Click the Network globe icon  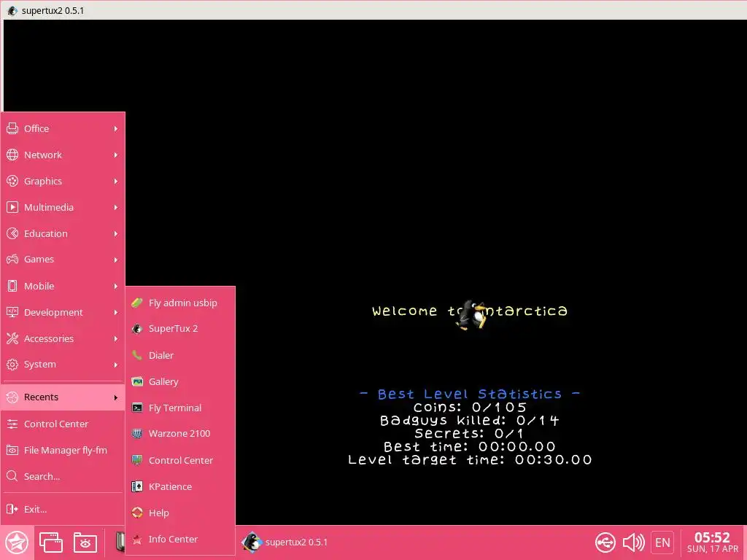point(12,155)
